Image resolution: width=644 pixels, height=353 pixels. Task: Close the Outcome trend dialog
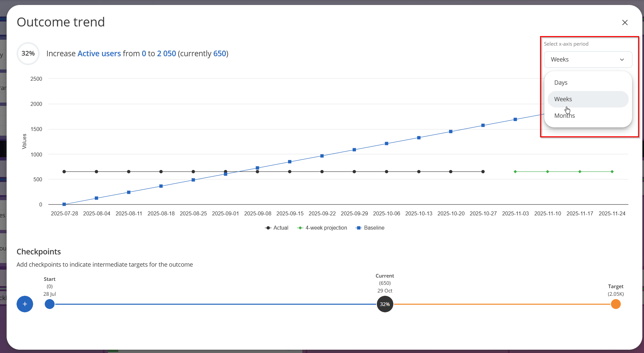(625, 22)
